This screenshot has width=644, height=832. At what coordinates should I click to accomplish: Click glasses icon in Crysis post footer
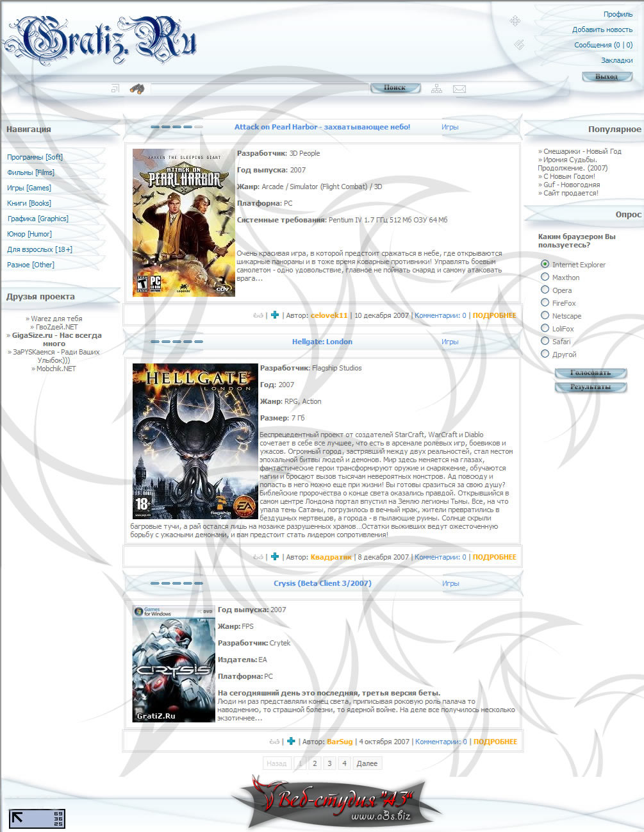pos(274,742)
